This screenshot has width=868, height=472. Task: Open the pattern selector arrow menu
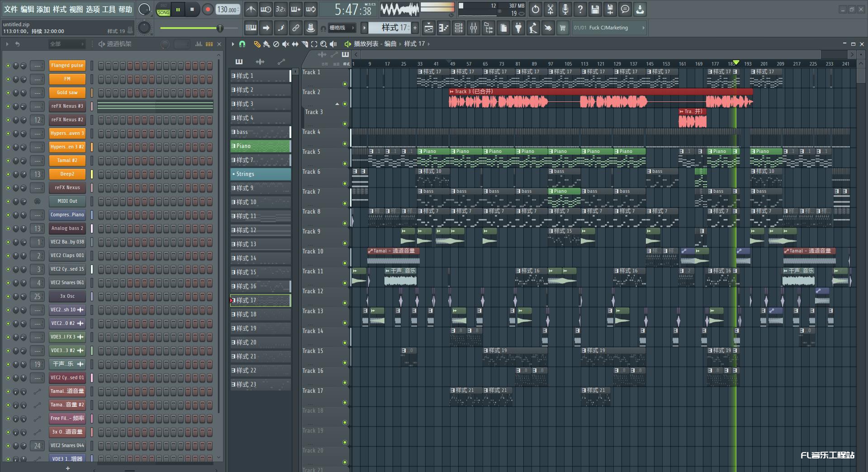tap(364, 28)
